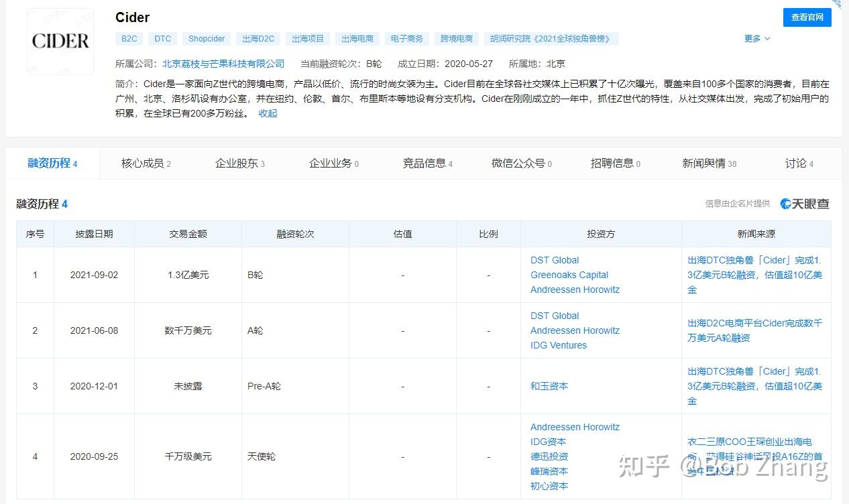Click the 2020-09-25 disclosure date cell
This screenshot has height=504, width=849.
pos(94,456)
